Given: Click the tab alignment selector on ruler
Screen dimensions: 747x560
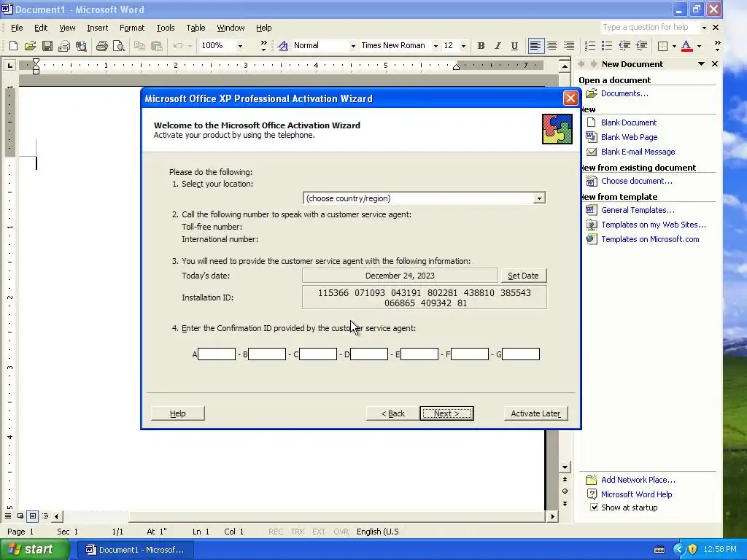Looking at the screenshot, I should click(x=9, y=65).
